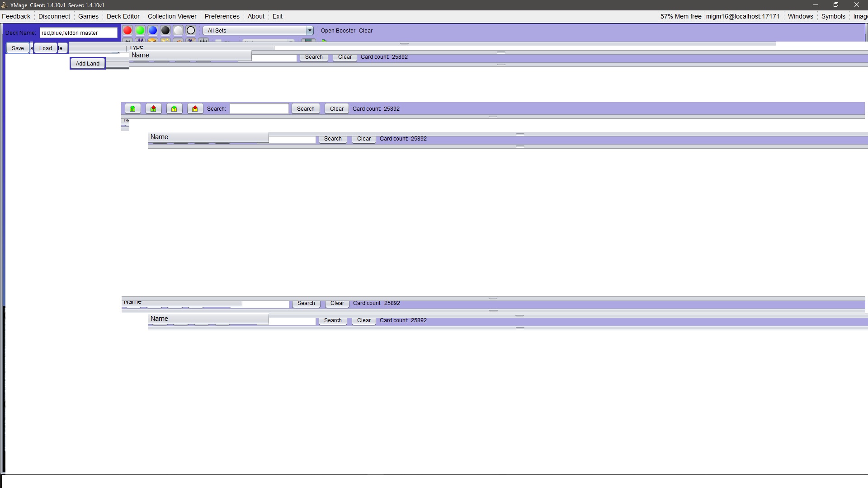Toggle the green mana color filter
This screenshot has width=868, height=488.
pos(140,30)
